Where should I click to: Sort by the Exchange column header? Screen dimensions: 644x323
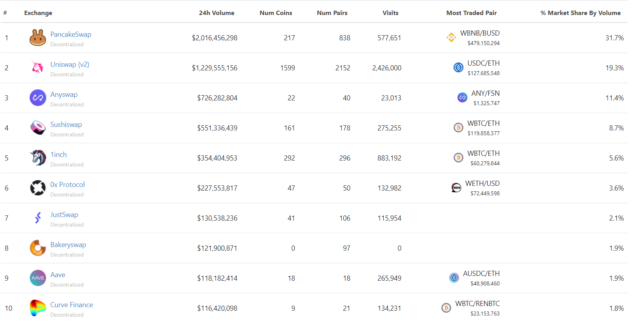coord(38,13)
